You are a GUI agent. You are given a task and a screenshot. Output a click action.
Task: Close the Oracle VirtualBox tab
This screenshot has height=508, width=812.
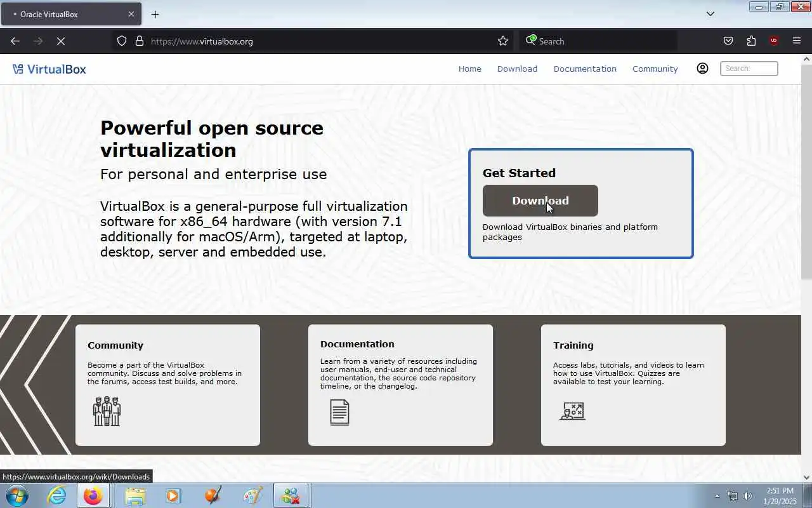(x=131, y=14)
